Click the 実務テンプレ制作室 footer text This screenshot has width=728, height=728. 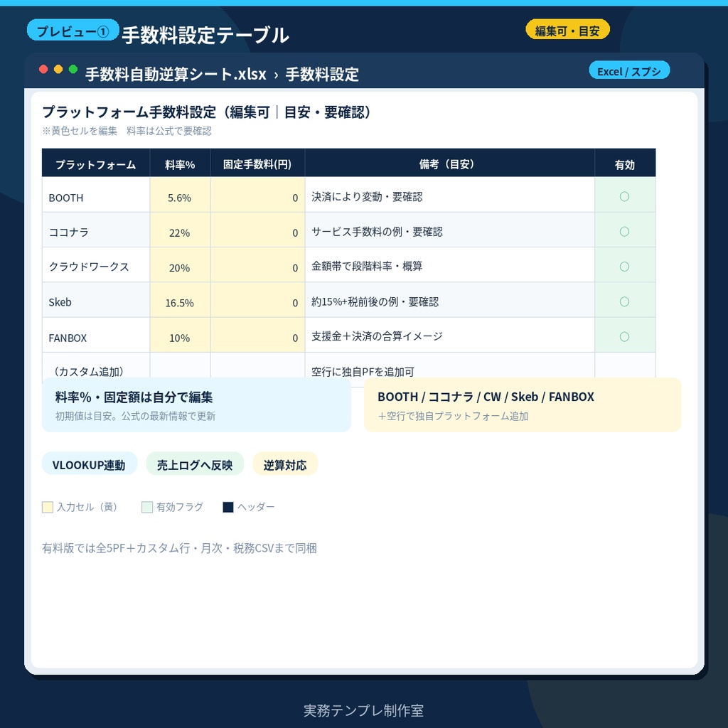click(x=363, y=710)
